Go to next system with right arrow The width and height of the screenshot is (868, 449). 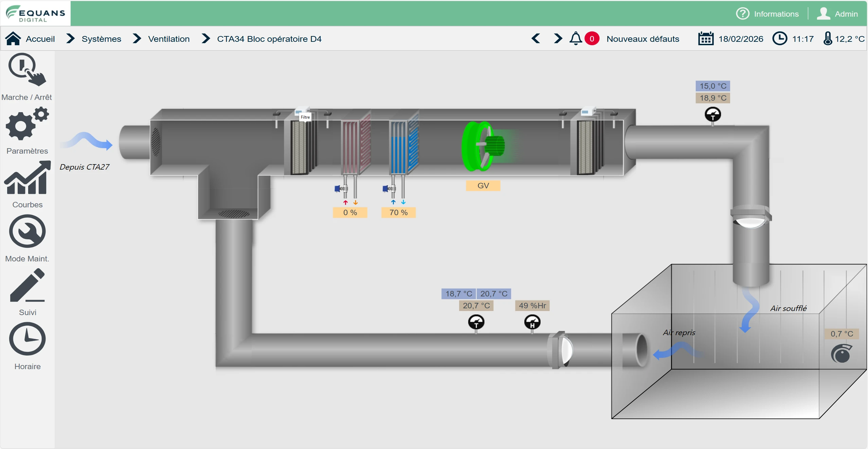(558, 38)
